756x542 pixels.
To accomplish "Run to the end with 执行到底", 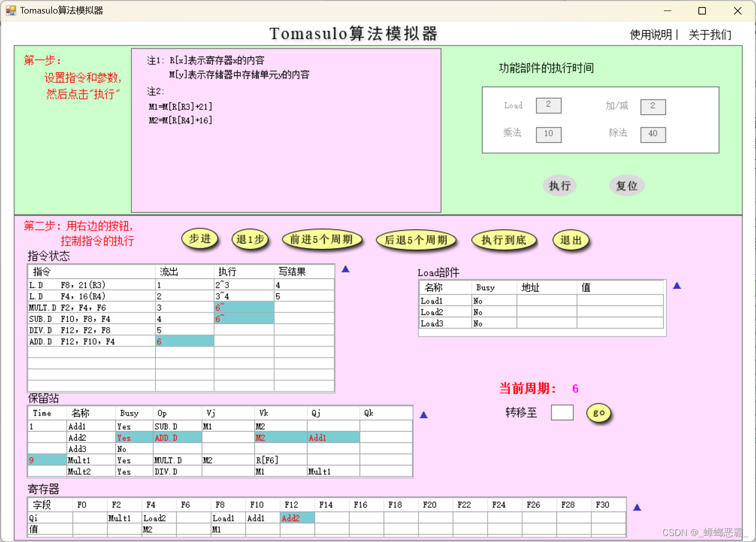I will click(504, 240).
